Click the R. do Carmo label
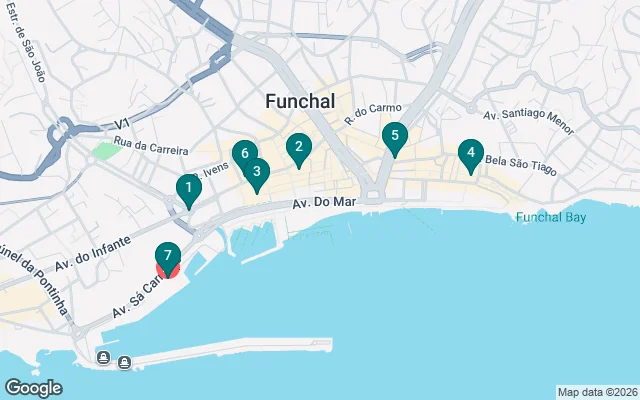Screen dimensions: 640x400 [x=372, y=113]
